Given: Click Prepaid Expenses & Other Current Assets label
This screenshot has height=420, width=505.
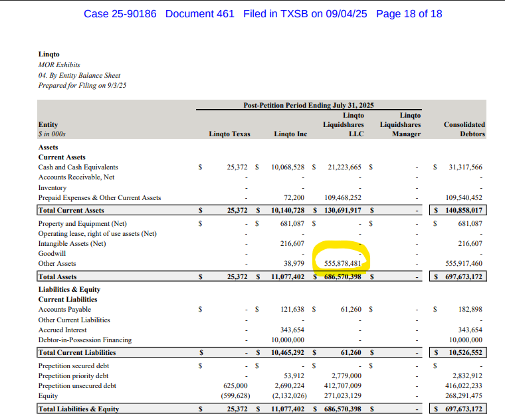Looking at the screenshot, I should coord(100,198).
